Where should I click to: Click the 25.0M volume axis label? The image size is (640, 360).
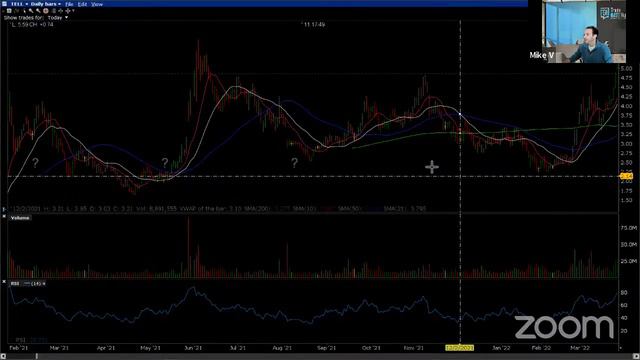pyautogui.click(x=629, y=261)
